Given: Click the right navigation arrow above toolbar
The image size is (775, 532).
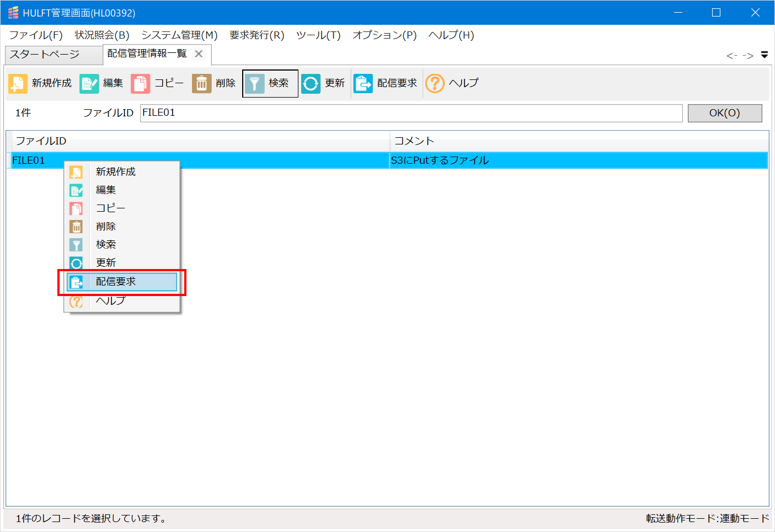Looking at the screenshot, I should [x=749, y=55].
